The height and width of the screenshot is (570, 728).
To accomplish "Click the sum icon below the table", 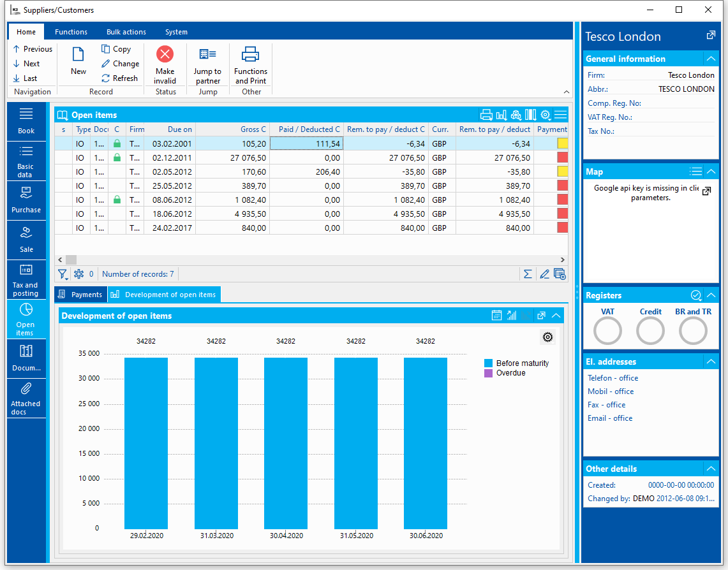I will (528, 274).
